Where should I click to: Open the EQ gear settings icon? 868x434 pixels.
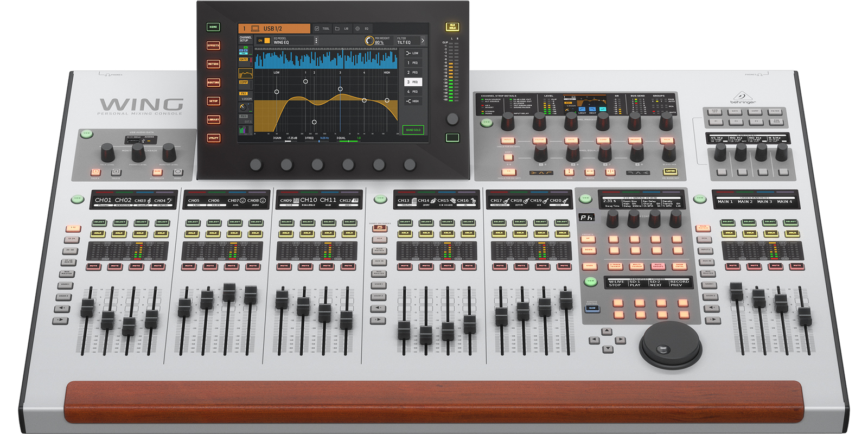coord(357,29)
